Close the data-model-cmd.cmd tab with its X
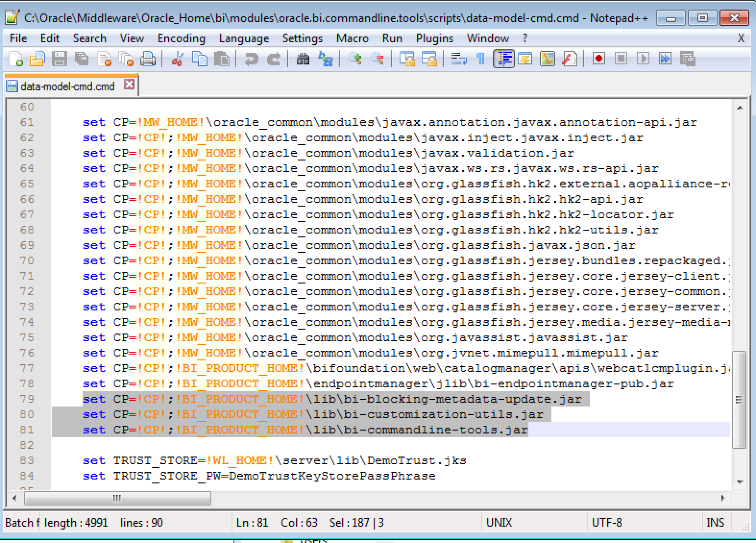756x543 pixels. [x=129, y=85]
